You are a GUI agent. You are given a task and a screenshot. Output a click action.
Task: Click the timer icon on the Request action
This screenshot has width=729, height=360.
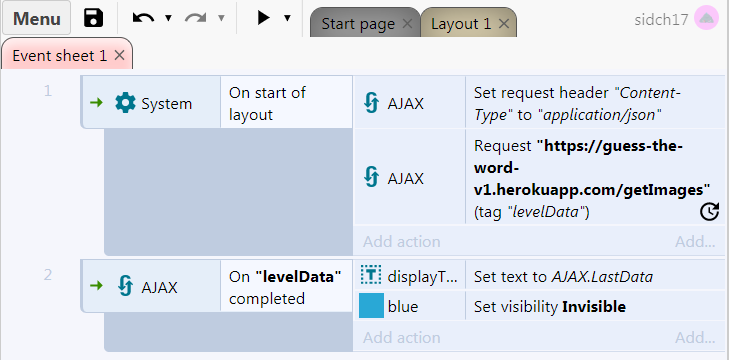(709, 212)
